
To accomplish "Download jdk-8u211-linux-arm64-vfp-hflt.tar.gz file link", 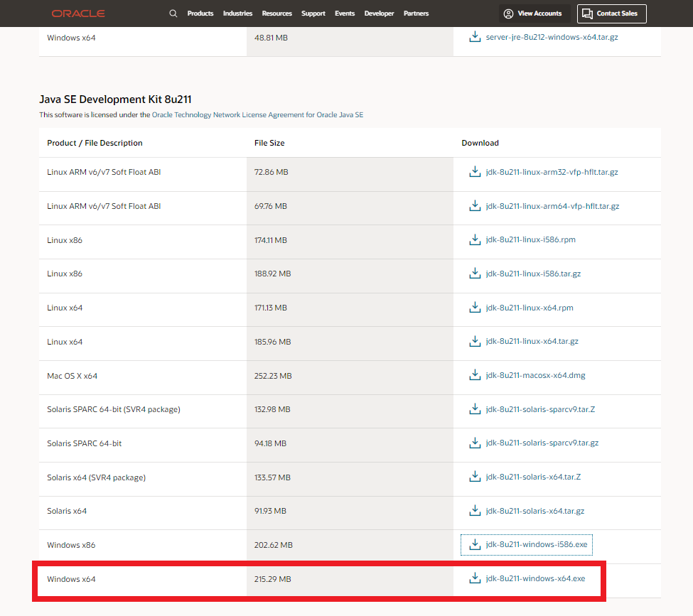I will [x=552, y=206].
